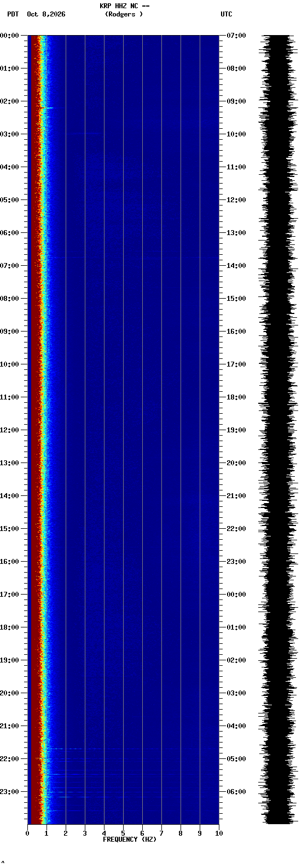Click the '09:00' PDT time label

pyautogui.click(x=10, y=332)
